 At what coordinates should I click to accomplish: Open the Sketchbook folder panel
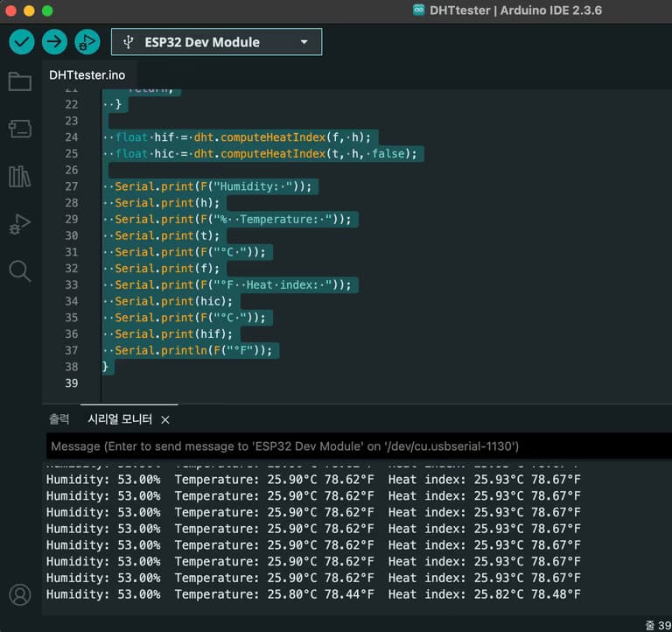point(19,81)
